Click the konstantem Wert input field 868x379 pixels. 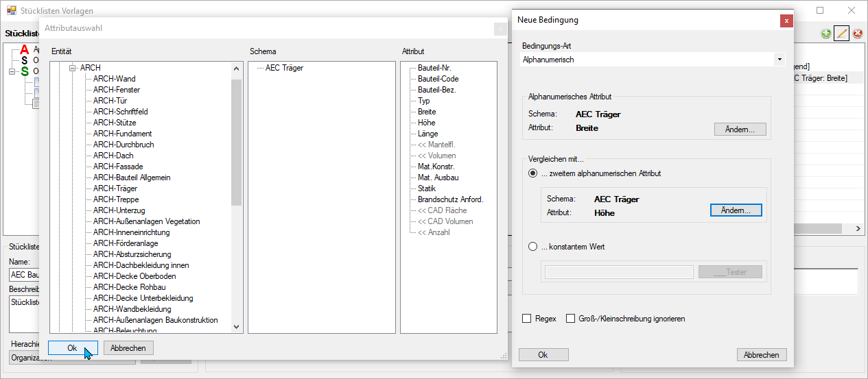point(619,272)
